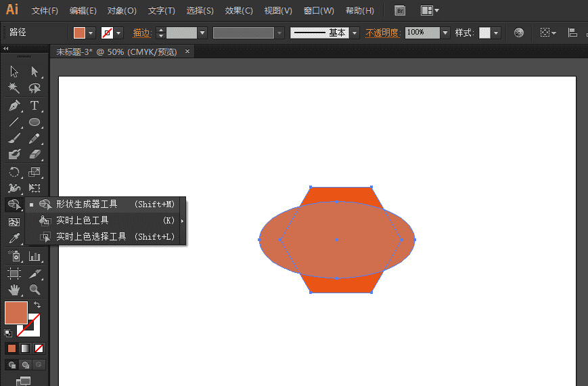Set paint mode to Gradient

(x=25, y=349)
